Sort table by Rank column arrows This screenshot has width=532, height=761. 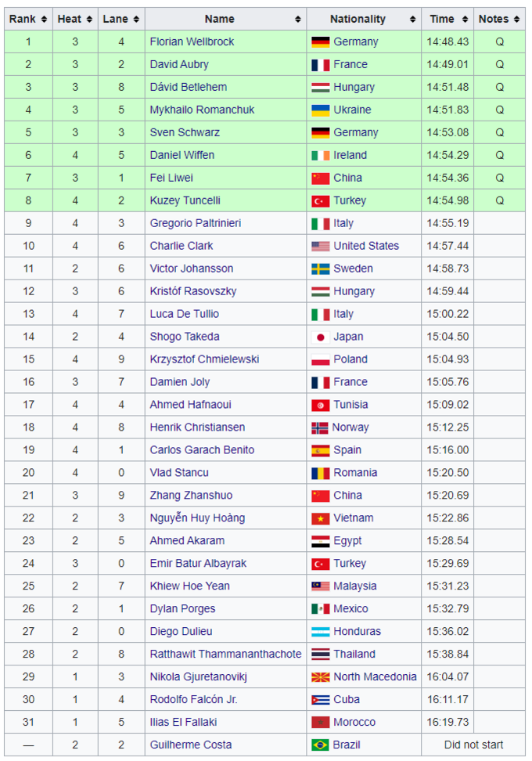pos(44,20)
